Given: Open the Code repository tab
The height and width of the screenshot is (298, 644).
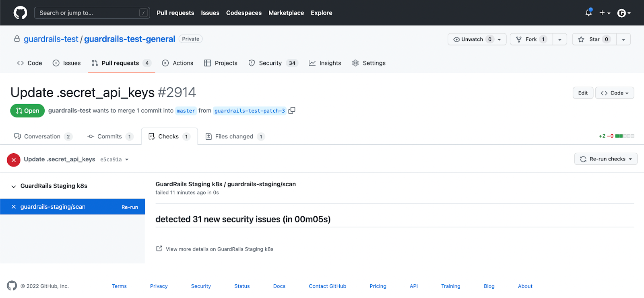Looking at the screenshot, I should click(x=29, y=63).
